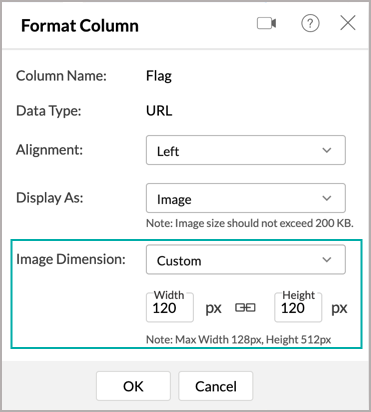
Task: Open help via the question mark icon
Action: (x=310, y=23)
